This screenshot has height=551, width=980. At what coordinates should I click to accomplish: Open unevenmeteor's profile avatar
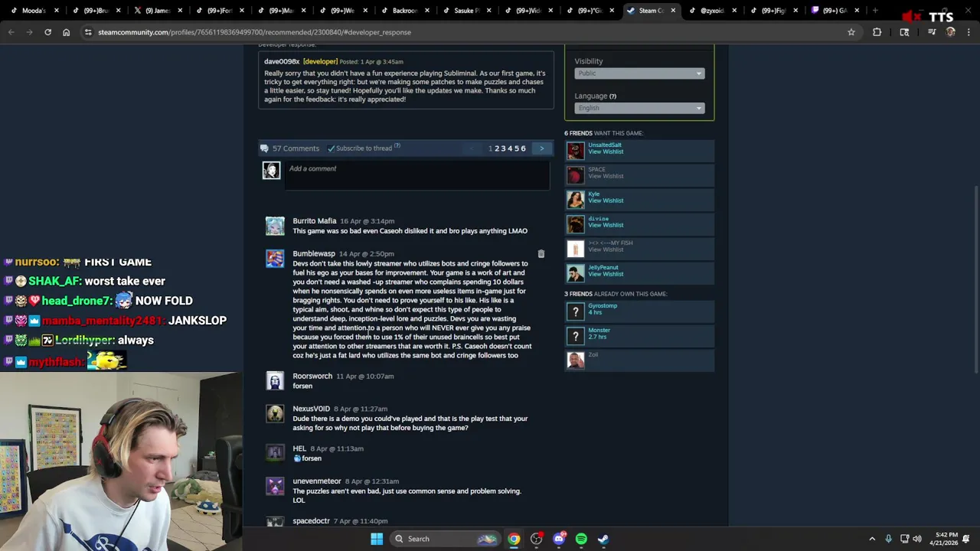(275, 486)
